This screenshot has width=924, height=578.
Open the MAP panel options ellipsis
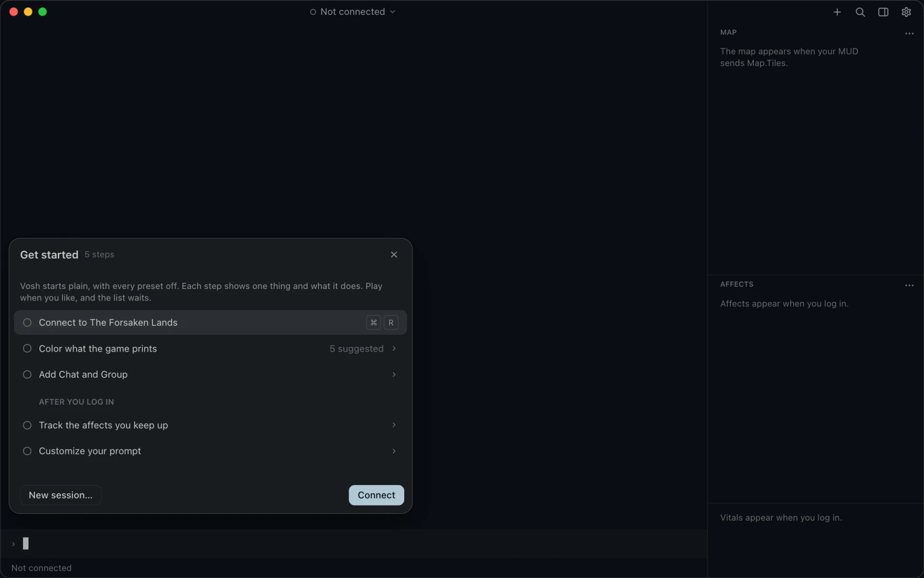[909, 33]
